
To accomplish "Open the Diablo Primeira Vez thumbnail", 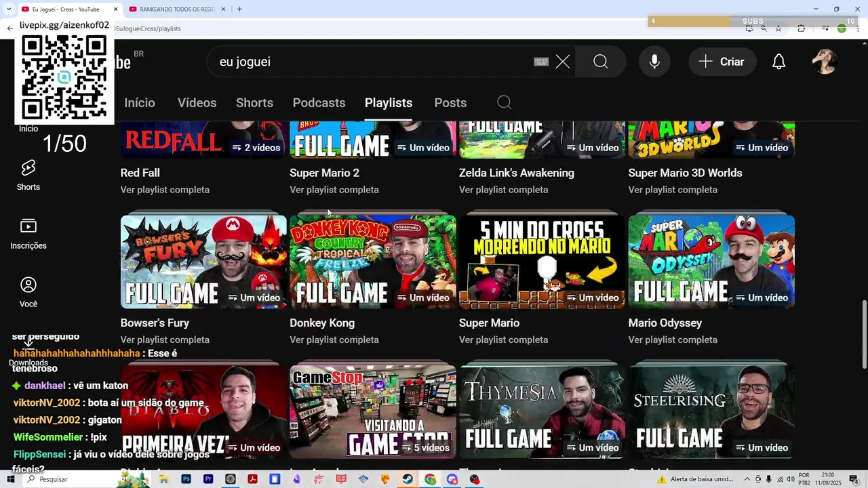I will pos(203,411).
